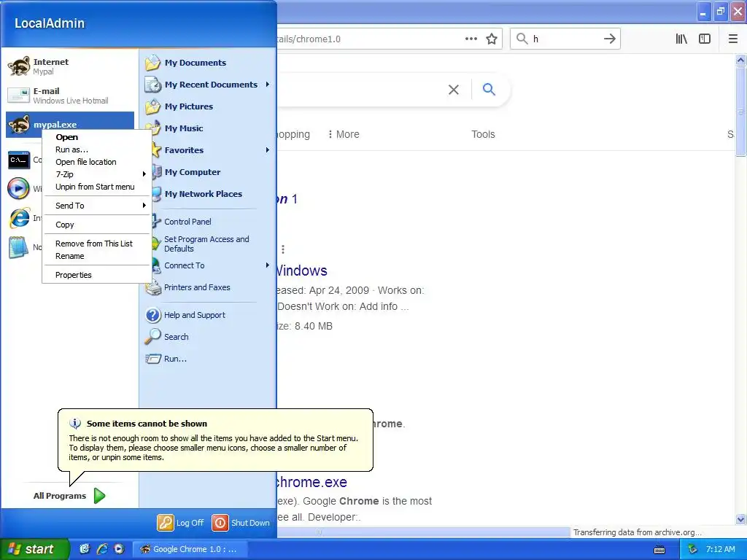Open the More dropdown in Google results
The image size is (747, 560).
(344, 134)
